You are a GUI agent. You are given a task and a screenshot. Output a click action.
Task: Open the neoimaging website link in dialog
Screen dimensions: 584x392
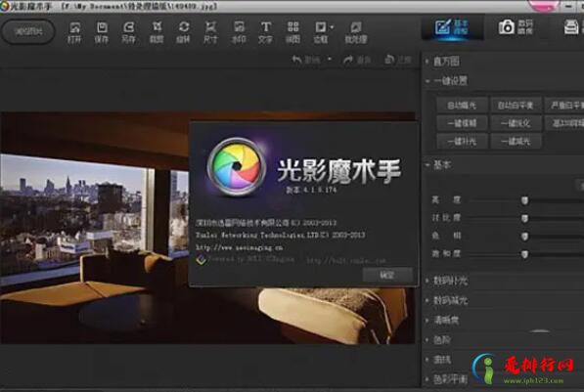pos(239,247)
